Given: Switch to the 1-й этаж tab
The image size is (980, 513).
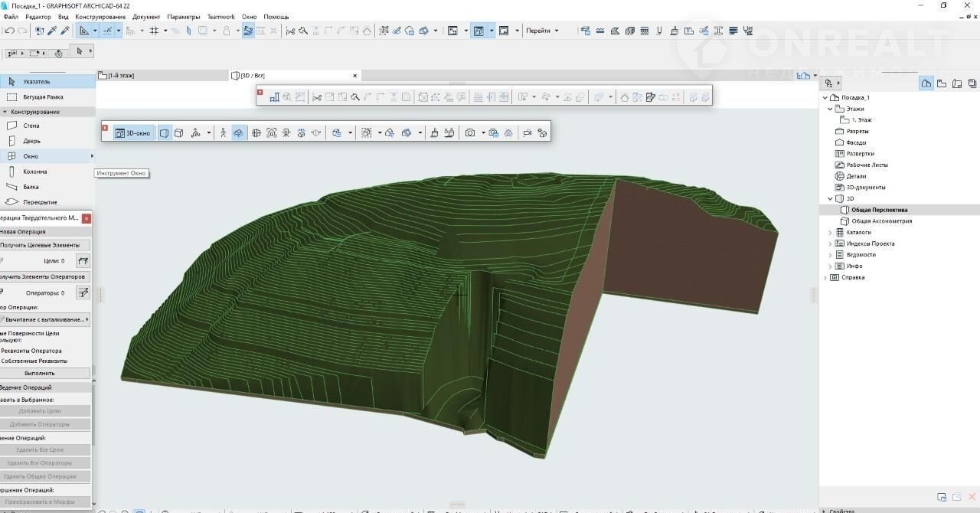Looking at the screenshot, I should coord(120,75).
